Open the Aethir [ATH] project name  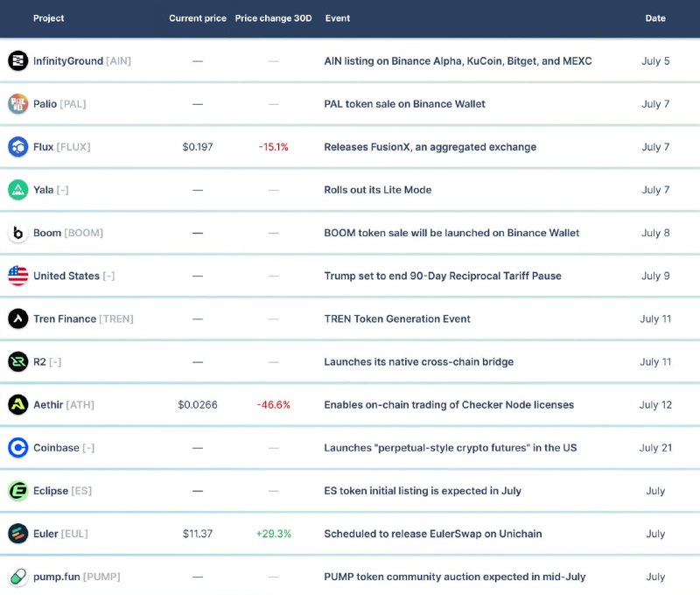[x=64, y=405]
